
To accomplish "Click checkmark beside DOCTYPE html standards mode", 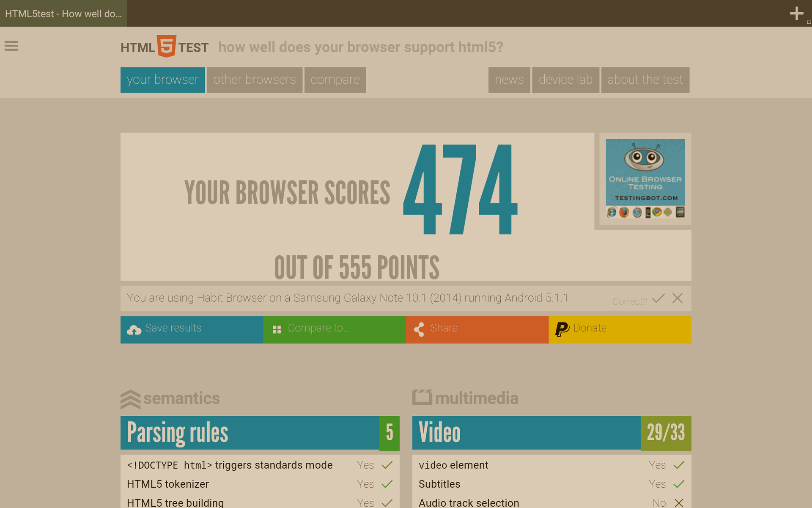I will tap(387, 465).
